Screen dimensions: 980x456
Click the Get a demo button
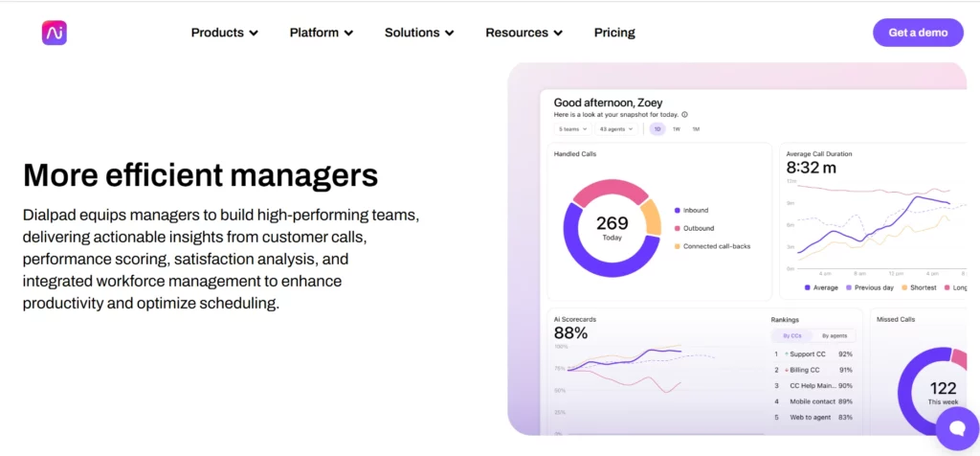tap(918, 33)
